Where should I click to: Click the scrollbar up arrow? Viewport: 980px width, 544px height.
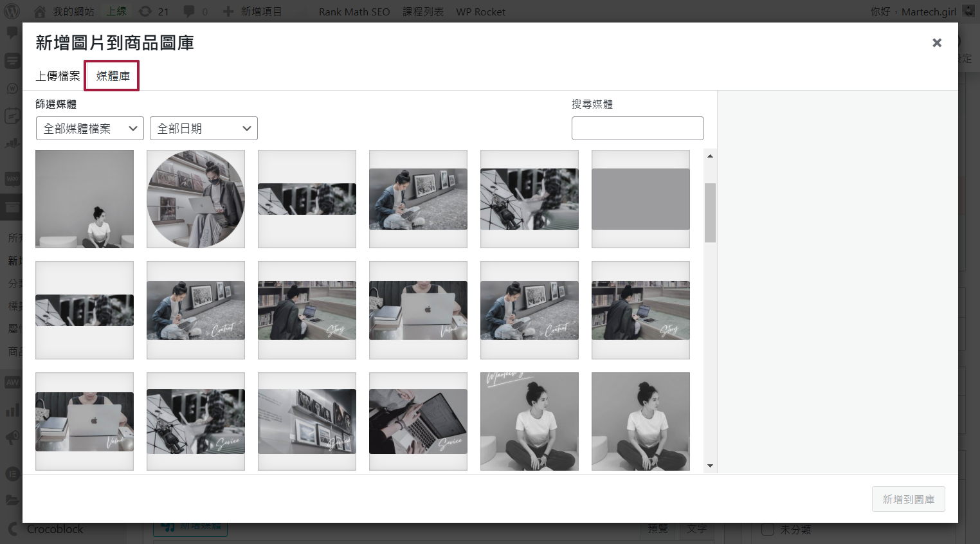pyautogui.click(x=710, y=156)
